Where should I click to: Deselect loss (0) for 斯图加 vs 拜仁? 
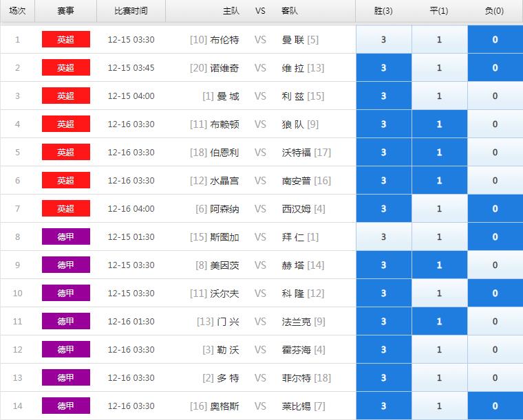[x=495, y=237]
